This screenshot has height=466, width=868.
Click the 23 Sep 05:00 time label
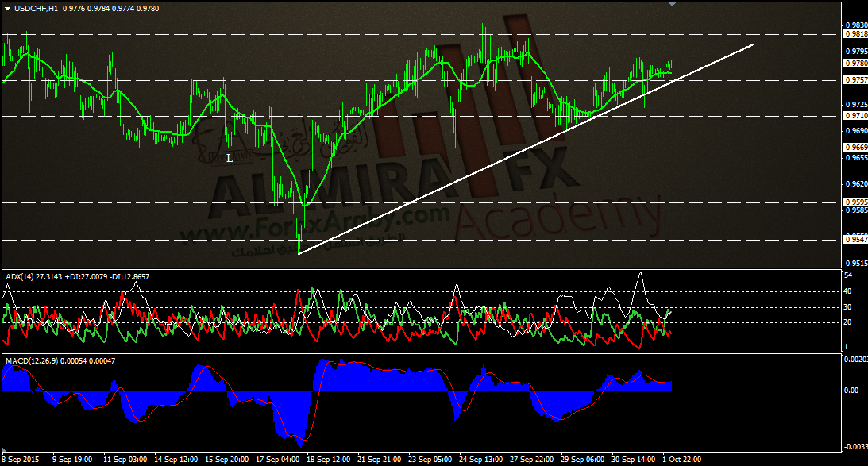430,460
